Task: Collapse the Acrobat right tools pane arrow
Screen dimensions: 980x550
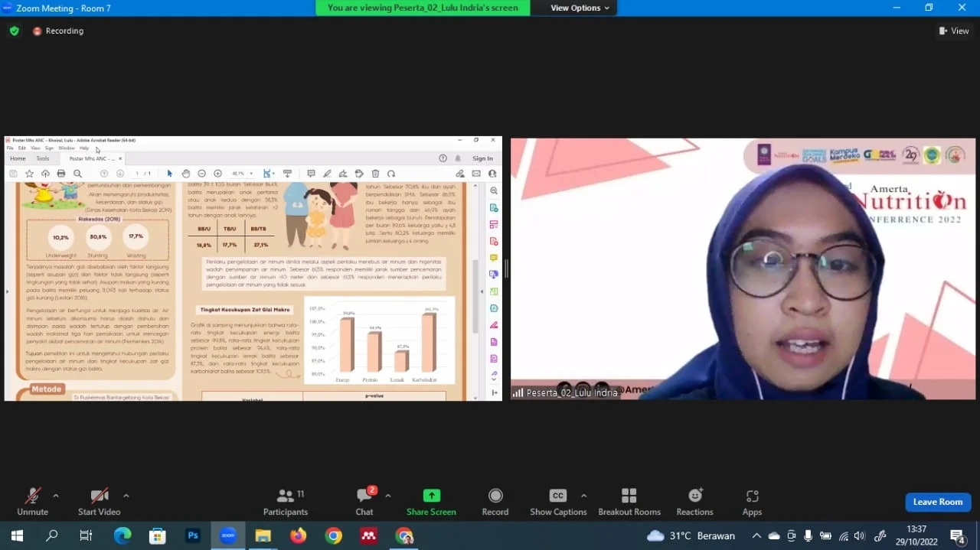Action: click(x=482, y=291)
